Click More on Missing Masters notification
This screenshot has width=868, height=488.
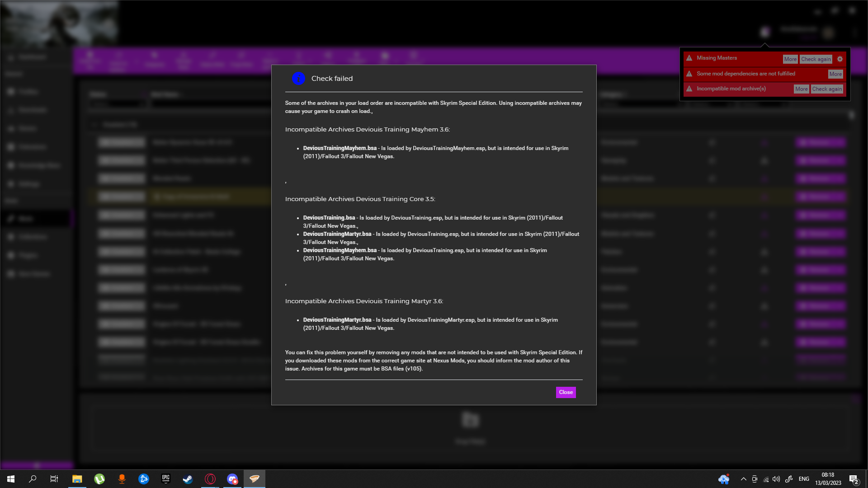click(x=790, y=59)
